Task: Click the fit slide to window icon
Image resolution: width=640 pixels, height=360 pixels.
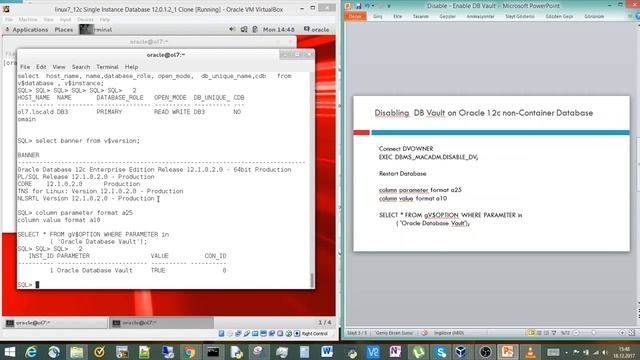Action: tap(631, 333)
